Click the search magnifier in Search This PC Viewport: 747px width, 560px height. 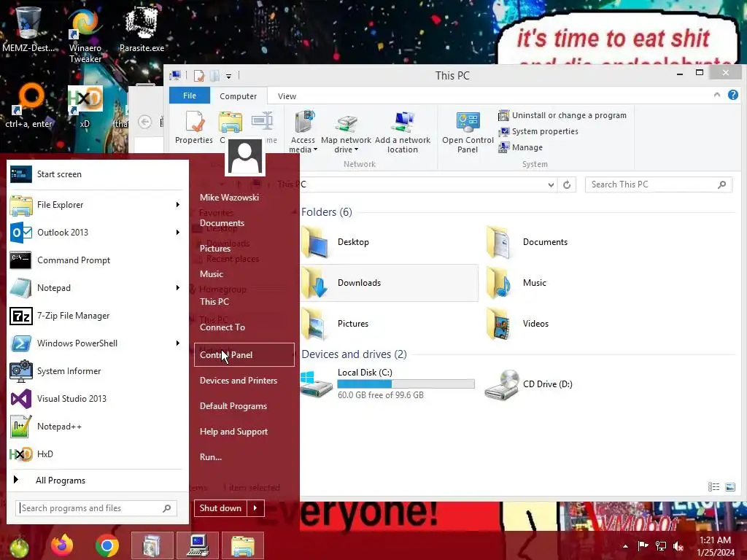[x=721, y=184]
